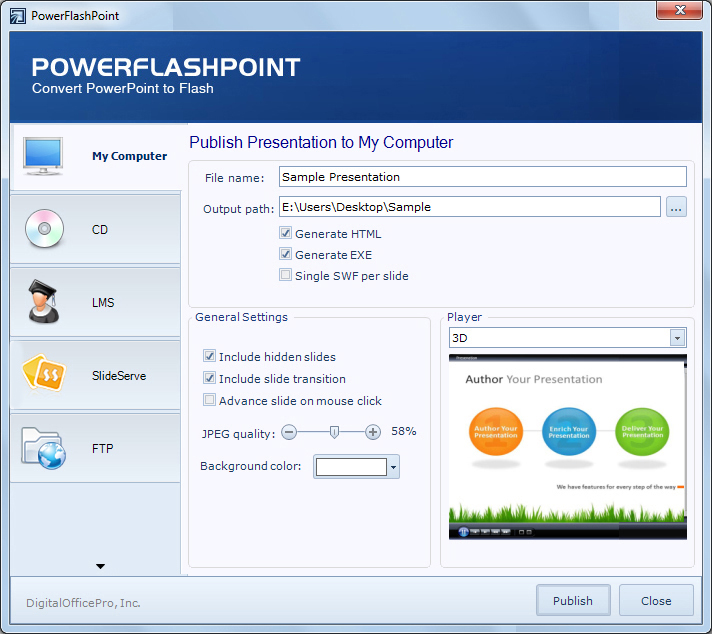
Task: Disable the Generate EXE option
Action: point(286,255)
